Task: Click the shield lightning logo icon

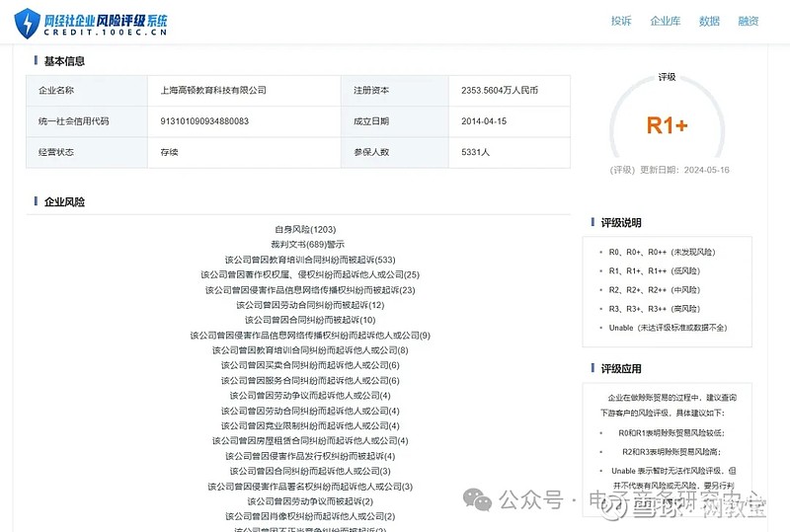Action: [x=28, y=23]
